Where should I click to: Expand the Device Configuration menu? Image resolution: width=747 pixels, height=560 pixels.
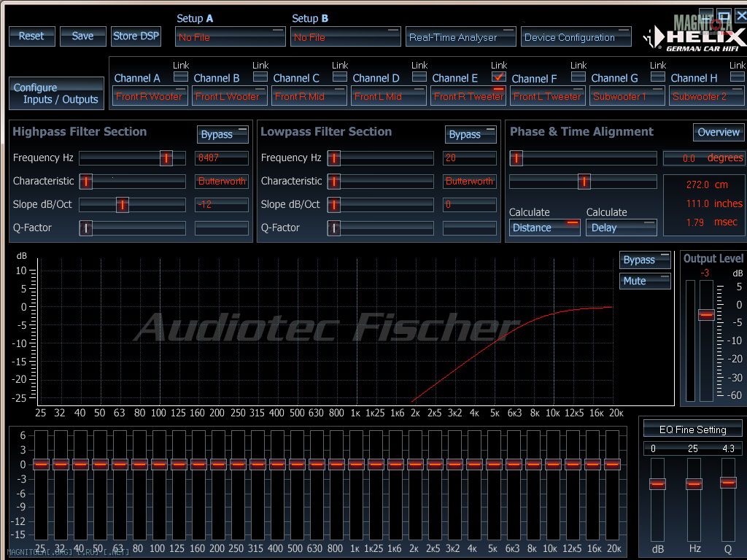coord(576,37)
